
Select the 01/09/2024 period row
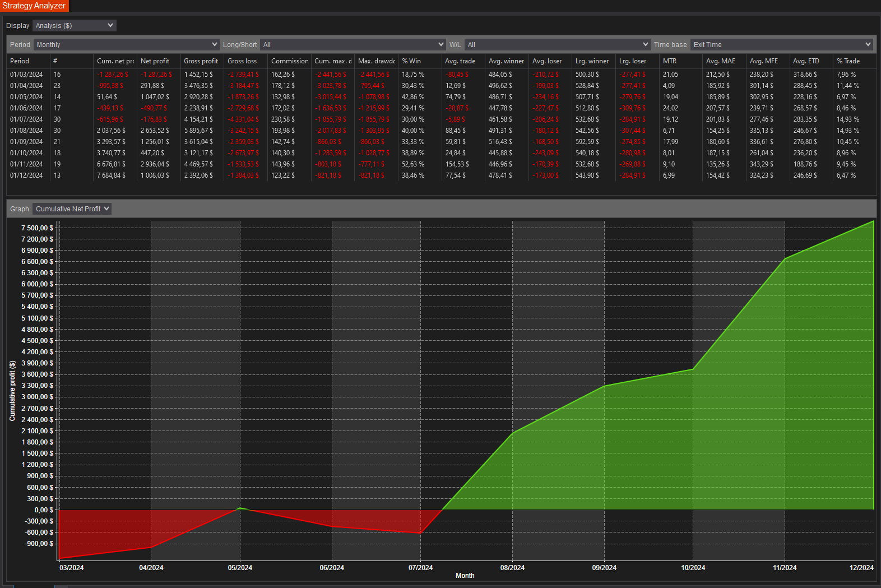pos(442,142)
